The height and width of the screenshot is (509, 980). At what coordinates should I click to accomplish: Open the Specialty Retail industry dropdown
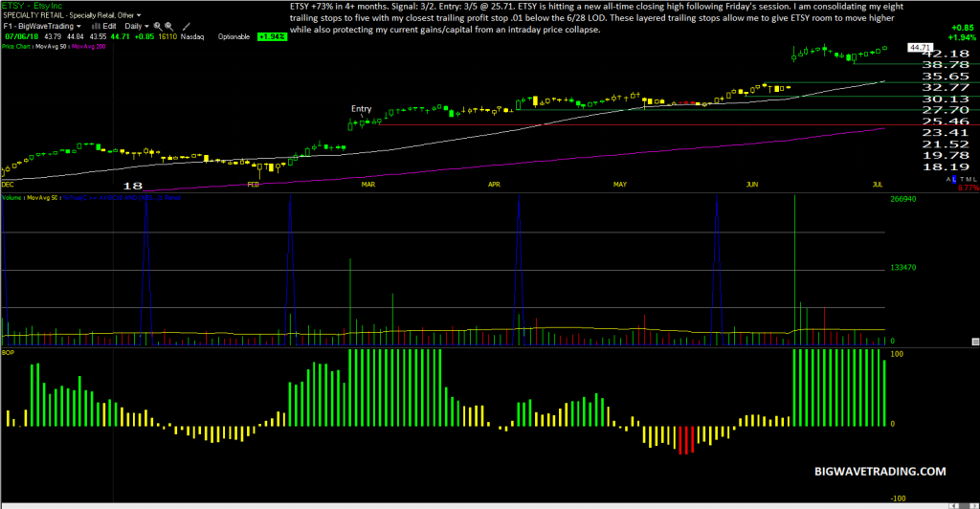pyautogui.click(x=72, y=15)
